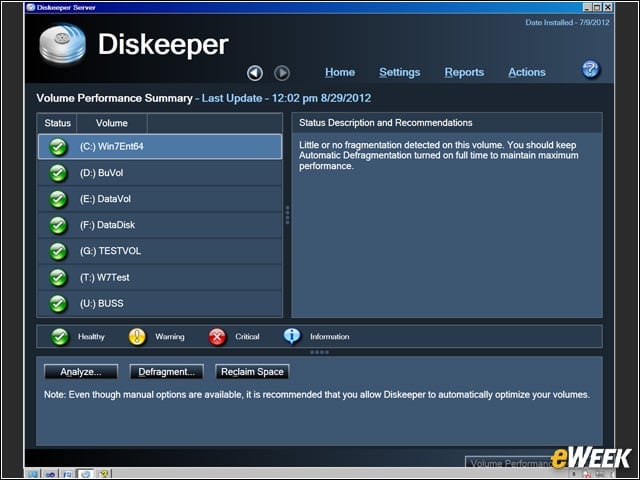Click the Healthy legend green check icon
This screenshot has width=640, height=480.
click(x=60, y=337)
